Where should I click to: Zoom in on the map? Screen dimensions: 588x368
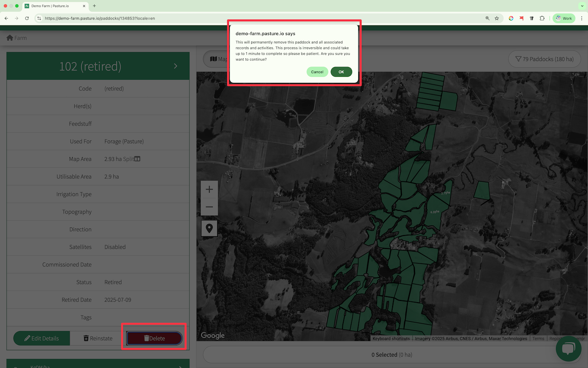tap(209, 190)
